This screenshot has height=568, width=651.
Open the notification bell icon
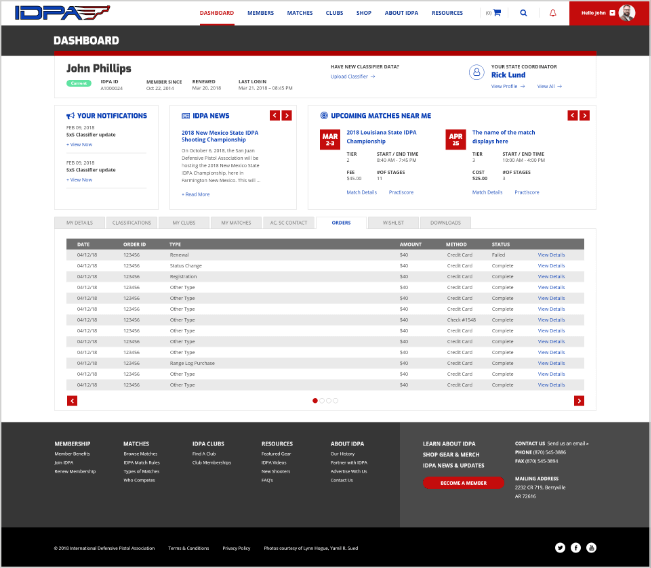tap(554, 14)
